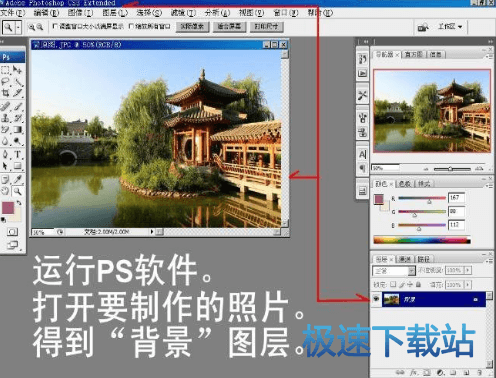
Task: Open the Layers panel options menu
Action: pos(489,261)
